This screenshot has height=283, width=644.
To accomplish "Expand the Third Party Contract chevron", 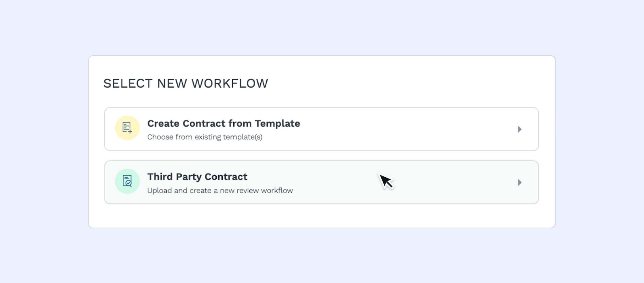I will [519, 182].
